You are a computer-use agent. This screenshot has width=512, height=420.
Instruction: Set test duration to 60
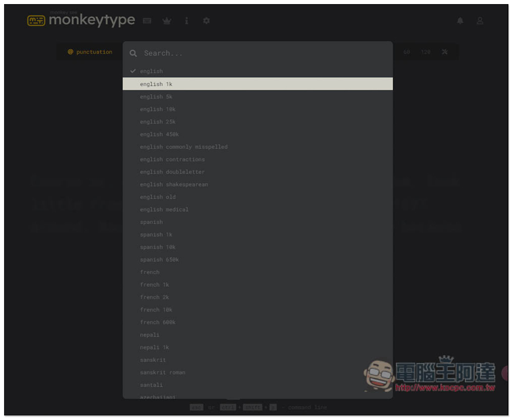[x=407, y=52]
